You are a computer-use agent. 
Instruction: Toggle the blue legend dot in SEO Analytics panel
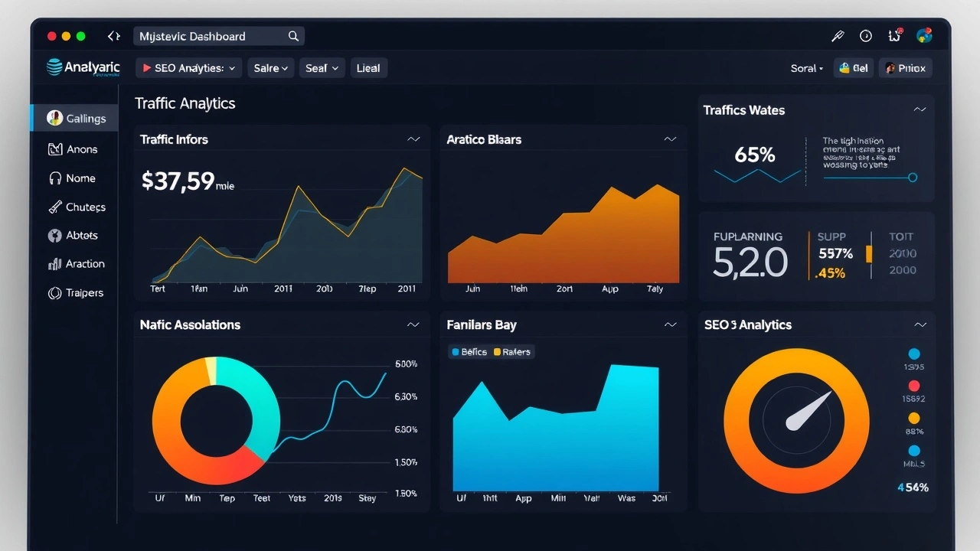tap(914, 354)
